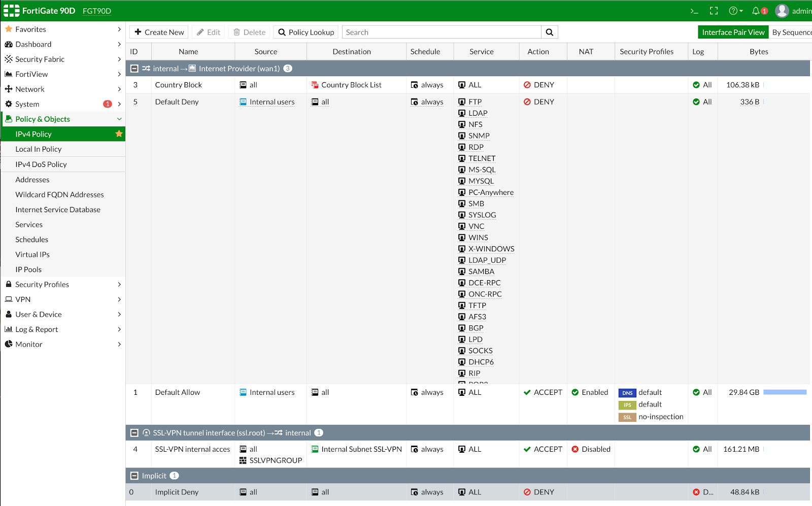This screenshot has height=506, width=812.
Task: Click the SSLVPNGROUP group icon
Action: [x=243, y=460]
